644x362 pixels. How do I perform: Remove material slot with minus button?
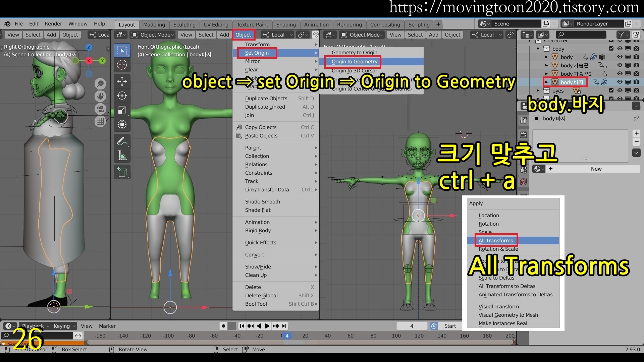pos(636,142)
